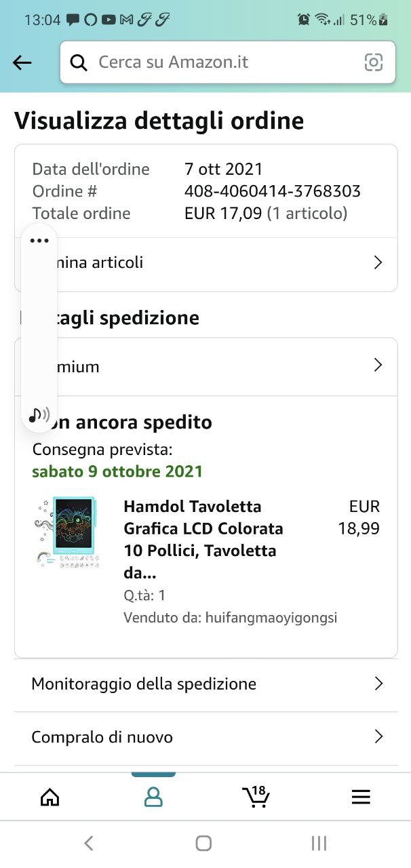The image size is (411, 868).
Task: Tap Android system home button
Action: [x=203, y=843]
